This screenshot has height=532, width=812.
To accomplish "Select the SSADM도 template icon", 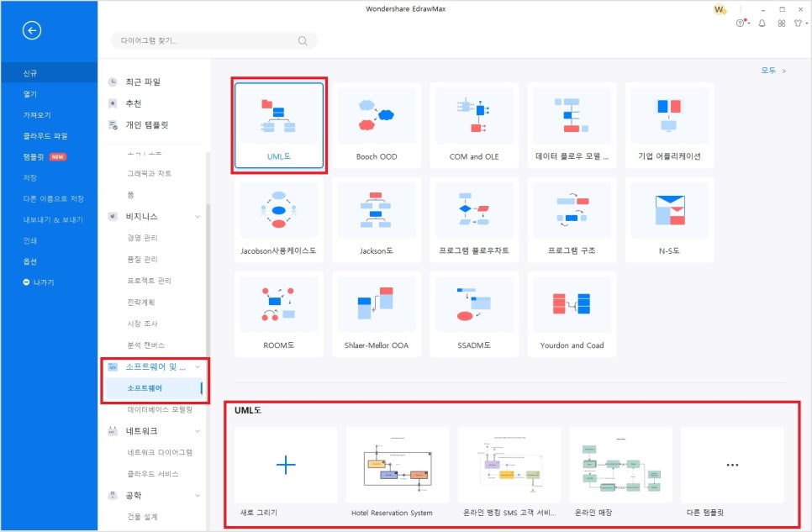I will click(x=474, y=304).
